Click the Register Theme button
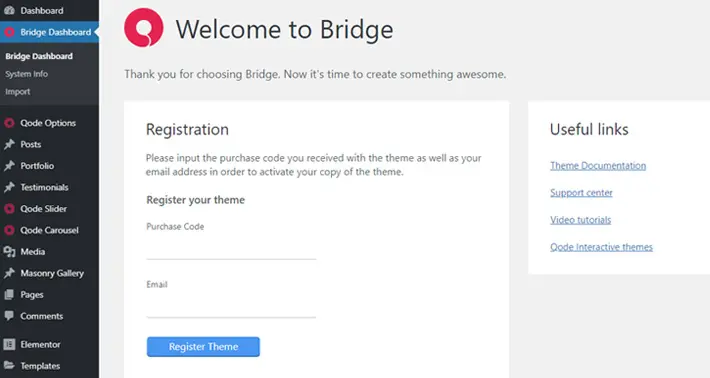The width and height of the screenshot is (710, 378). point(203,347)
